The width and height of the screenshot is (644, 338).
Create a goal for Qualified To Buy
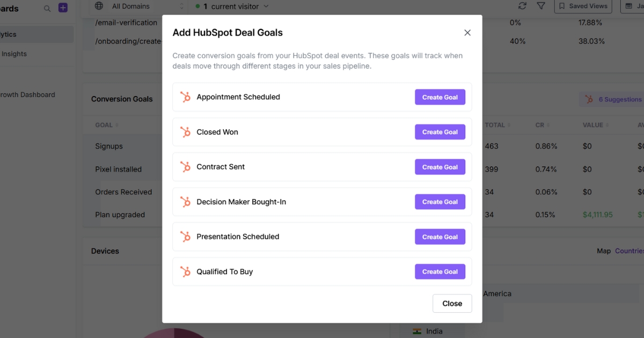click(x=440, y=271)
